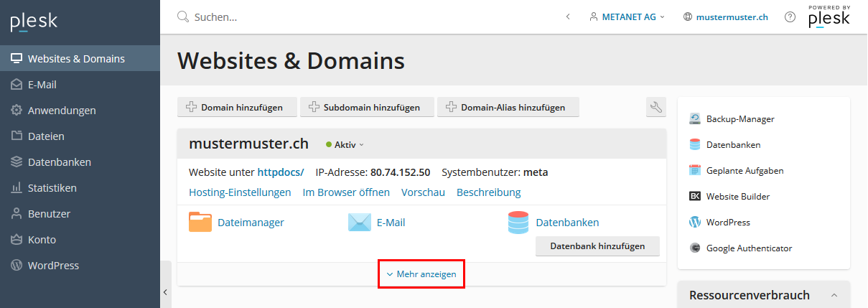The height and width of the screenshot is (308, 868).
Task: Click the wrench settings icon
Action: (x=655, y=108)
